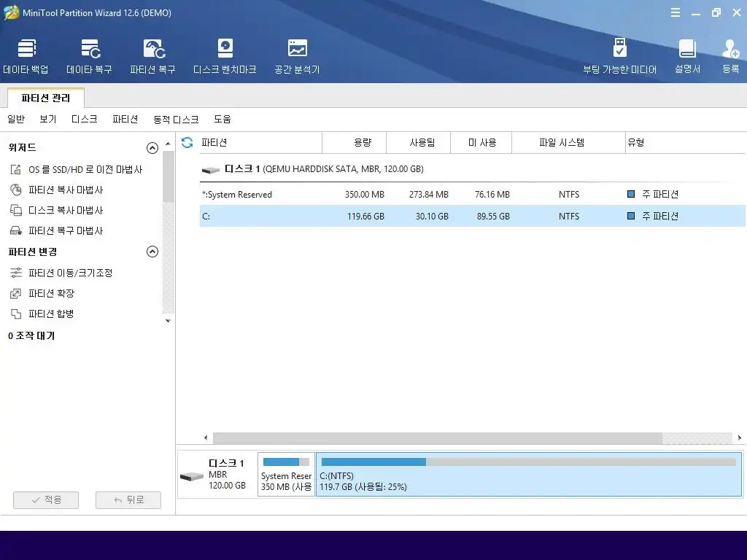Image resolution: width=747 pixels, height=560 pixels.
Task: Click C:(NTFS) usage bar in disk map
Action: point(529,462)
